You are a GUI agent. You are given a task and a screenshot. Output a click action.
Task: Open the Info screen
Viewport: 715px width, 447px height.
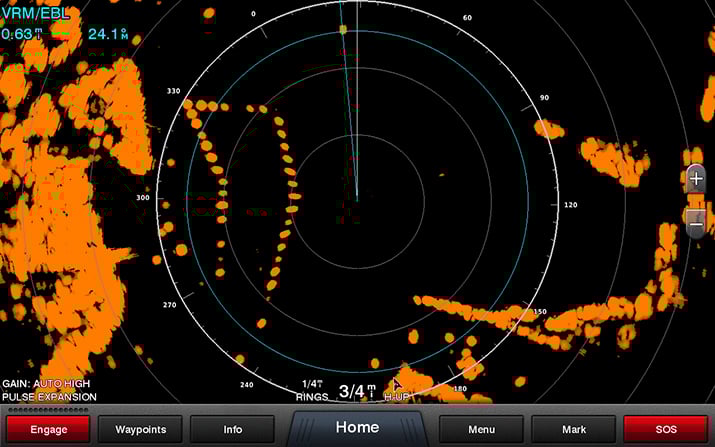pyautogui.click(x=232, y=429)
